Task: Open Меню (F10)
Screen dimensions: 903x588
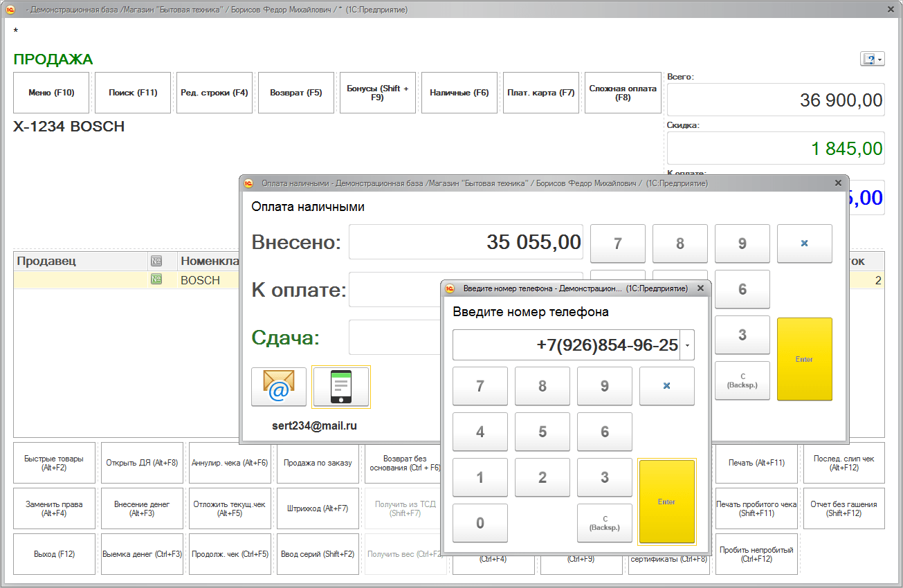Action: tap(51, 93)
